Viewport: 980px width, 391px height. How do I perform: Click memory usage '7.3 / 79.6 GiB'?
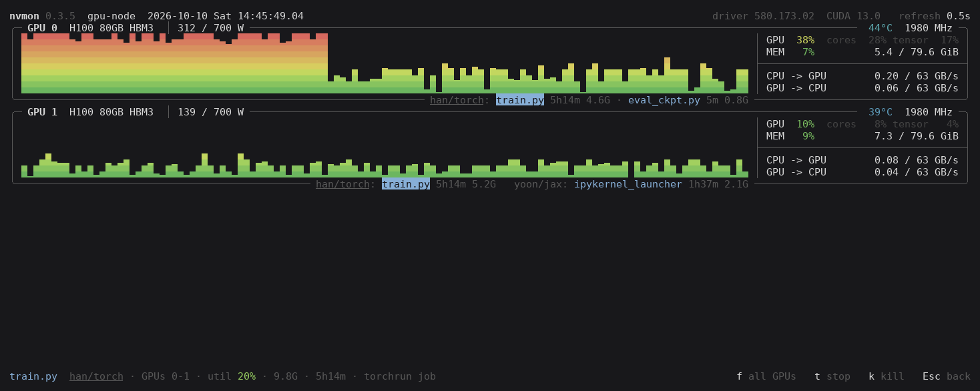(x=917, y=136)
